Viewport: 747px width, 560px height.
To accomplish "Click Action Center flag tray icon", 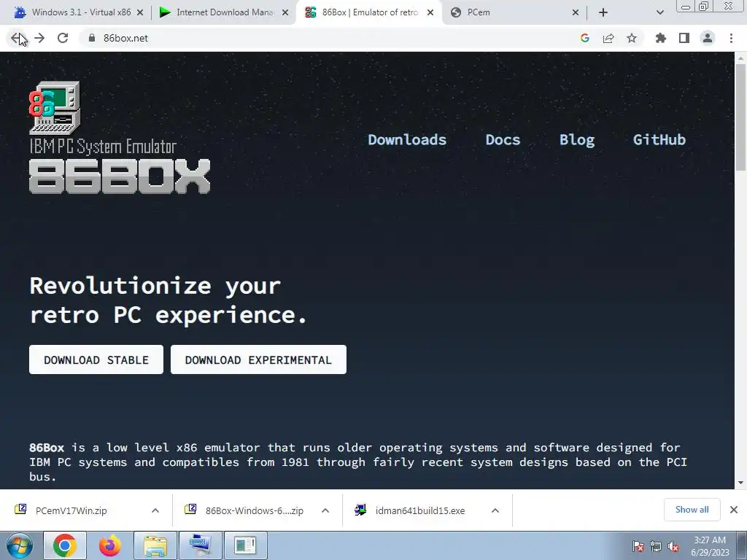I will pos(638,547).
